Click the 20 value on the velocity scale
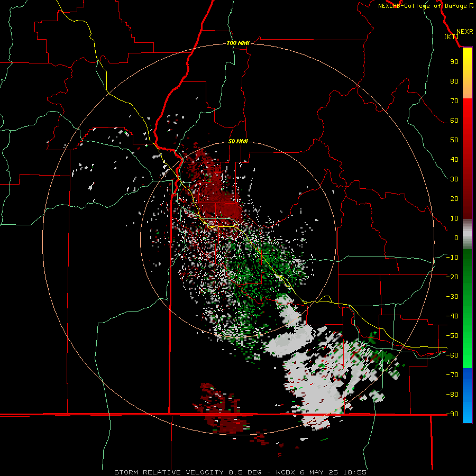The width and height of the screenshot is (476, 476). point(454,199)
